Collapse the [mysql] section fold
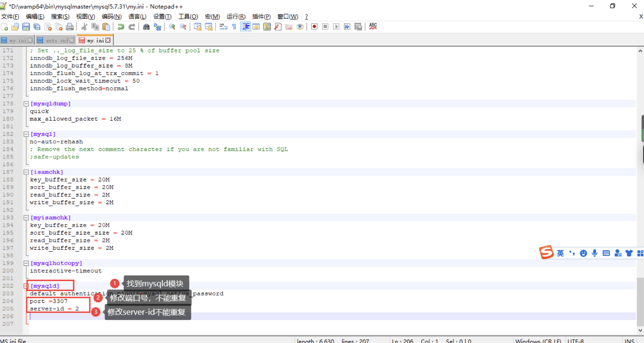The height and width of the screenshot is (343, 644). 26,134
